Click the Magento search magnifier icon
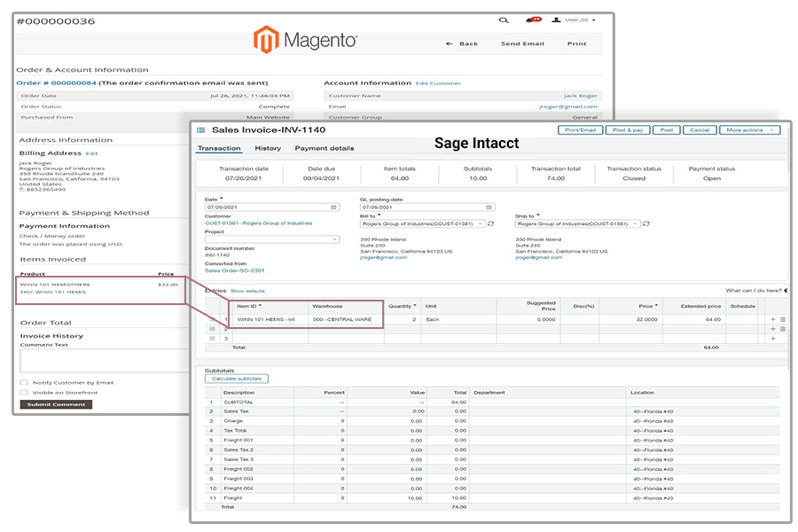This screenshot has height=532, width=798. [x=504, y=20]
